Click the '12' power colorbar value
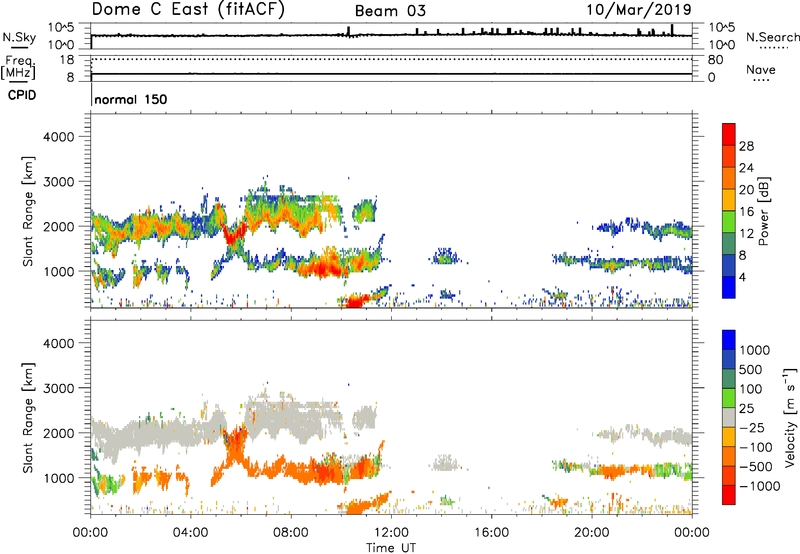This screenshot has width=800, height=554. click(746, 234)
